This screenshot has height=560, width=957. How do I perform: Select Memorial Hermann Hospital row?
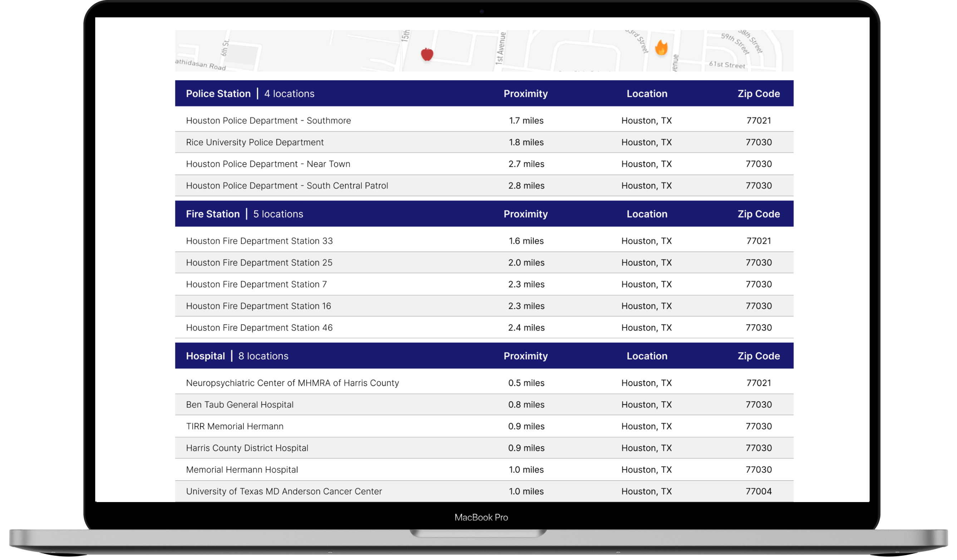pyautogui.click(x=484, y=469)
